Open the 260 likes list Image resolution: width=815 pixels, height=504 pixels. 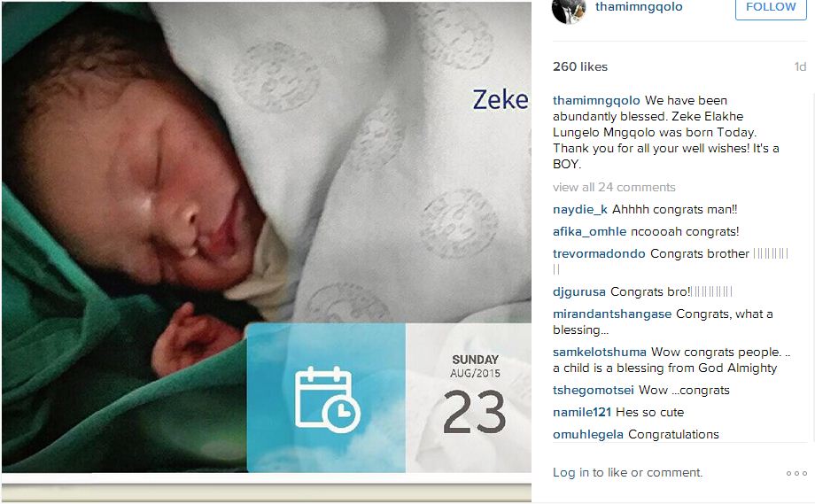[580, 66]
